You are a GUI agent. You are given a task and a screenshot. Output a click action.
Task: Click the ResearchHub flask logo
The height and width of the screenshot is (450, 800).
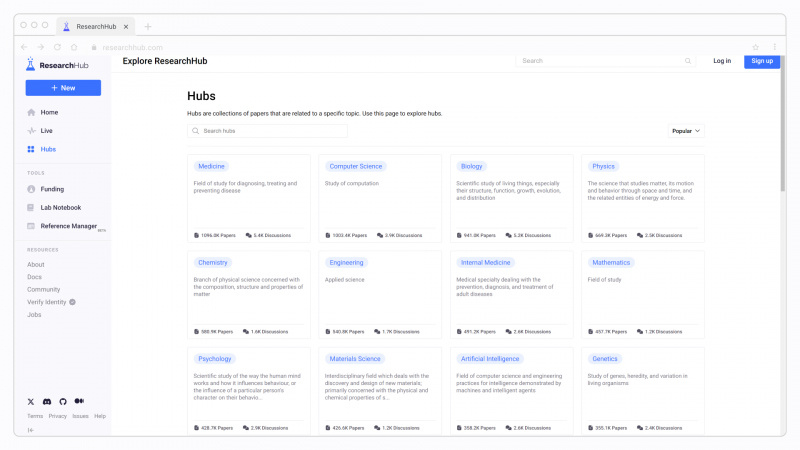(x=31, y=64)
